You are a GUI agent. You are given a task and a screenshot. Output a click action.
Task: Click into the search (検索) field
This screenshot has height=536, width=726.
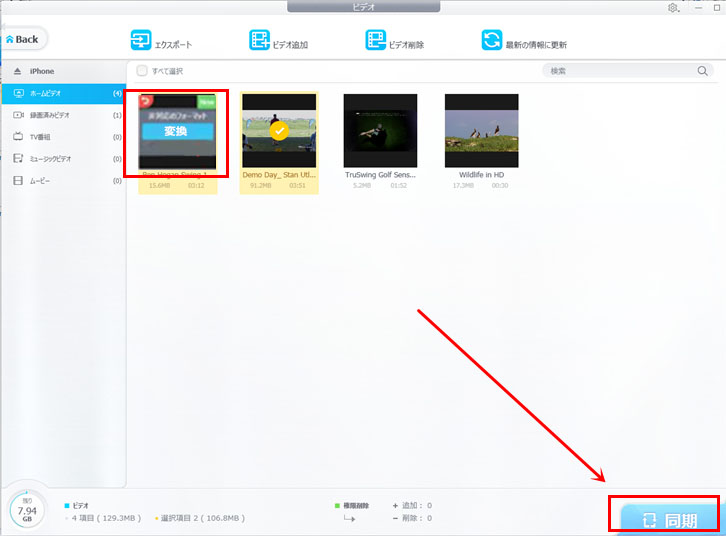tap(627, 71)
